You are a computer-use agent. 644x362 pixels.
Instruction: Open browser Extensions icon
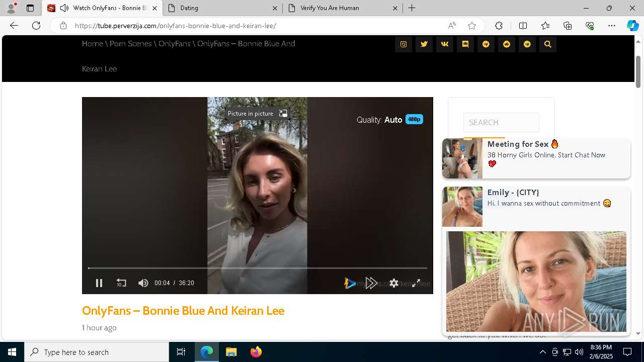pyautogui.click(x=499, y=26)
